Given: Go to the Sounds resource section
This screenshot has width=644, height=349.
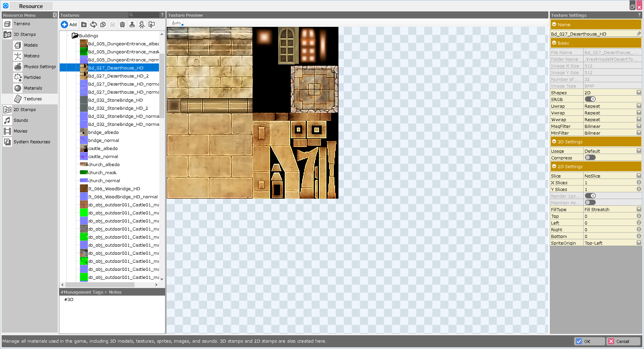Looking at the screenshot, I should [20, 120].
